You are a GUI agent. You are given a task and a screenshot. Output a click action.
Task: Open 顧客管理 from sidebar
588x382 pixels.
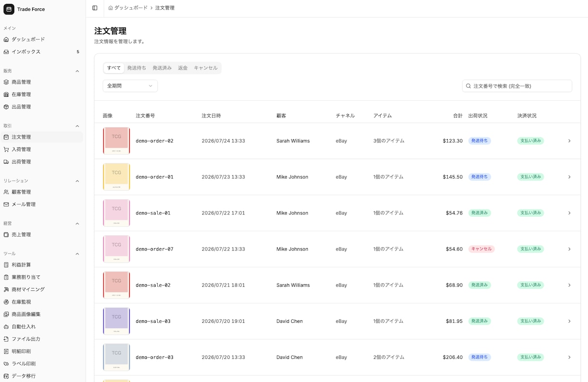pos(42,192)
